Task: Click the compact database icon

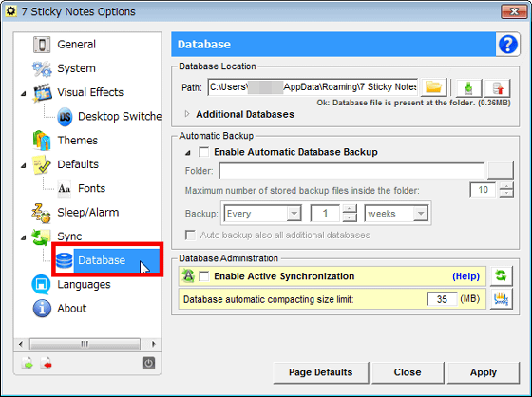Action: 502,299
